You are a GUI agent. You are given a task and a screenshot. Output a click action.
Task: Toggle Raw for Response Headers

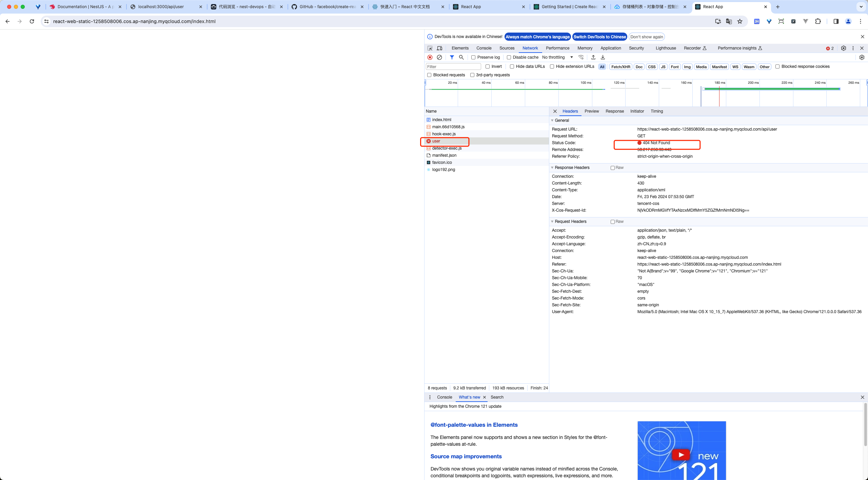pyautogui.click(x=613, y=168)
